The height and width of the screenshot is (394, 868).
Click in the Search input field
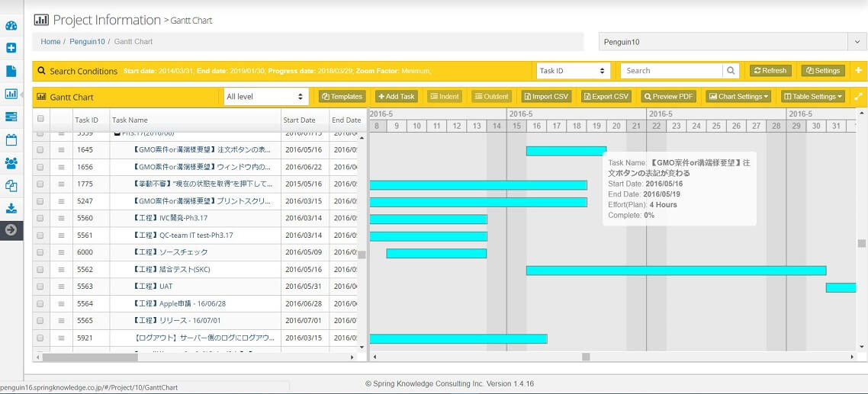[x=671, y=71]
